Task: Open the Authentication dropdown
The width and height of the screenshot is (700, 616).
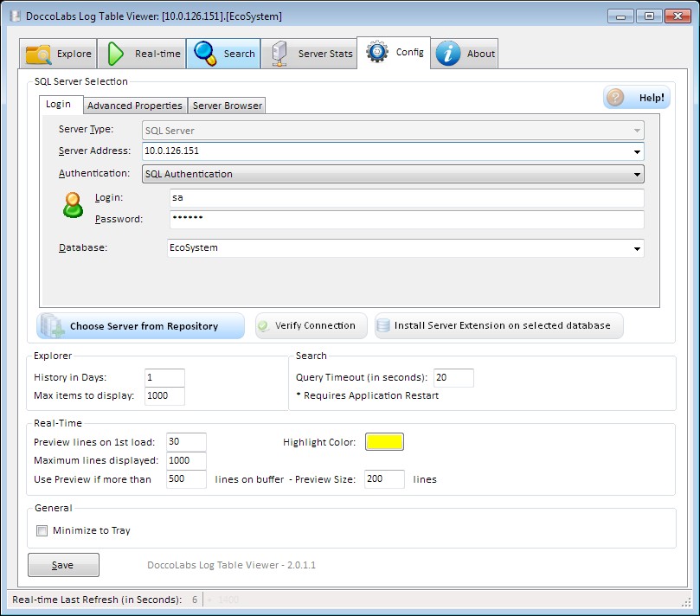Action: (393, 174)
